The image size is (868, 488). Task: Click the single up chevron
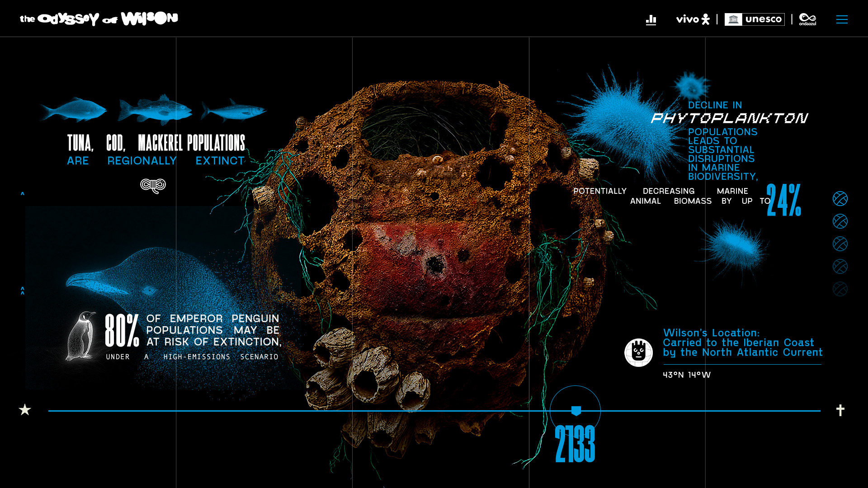pyautogui.click(x=23, y=194)
